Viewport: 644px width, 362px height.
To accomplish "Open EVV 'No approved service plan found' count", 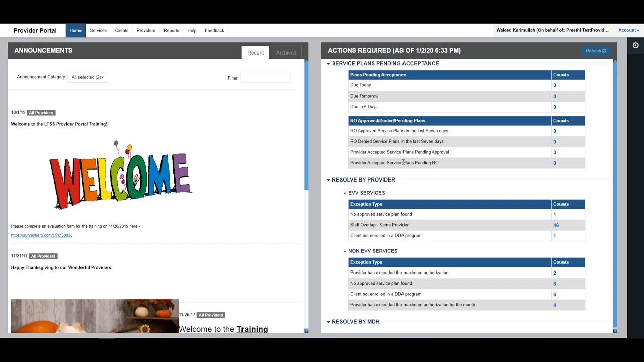I will [x=555, y=215].
